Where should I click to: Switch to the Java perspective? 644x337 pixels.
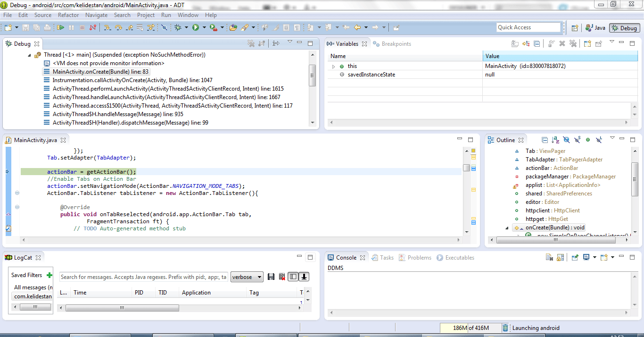point(595,28)
